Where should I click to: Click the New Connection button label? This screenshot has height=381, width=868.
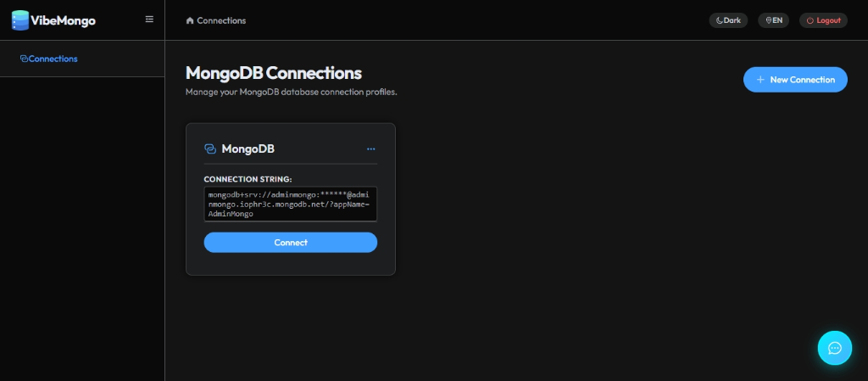coord(802,80)
